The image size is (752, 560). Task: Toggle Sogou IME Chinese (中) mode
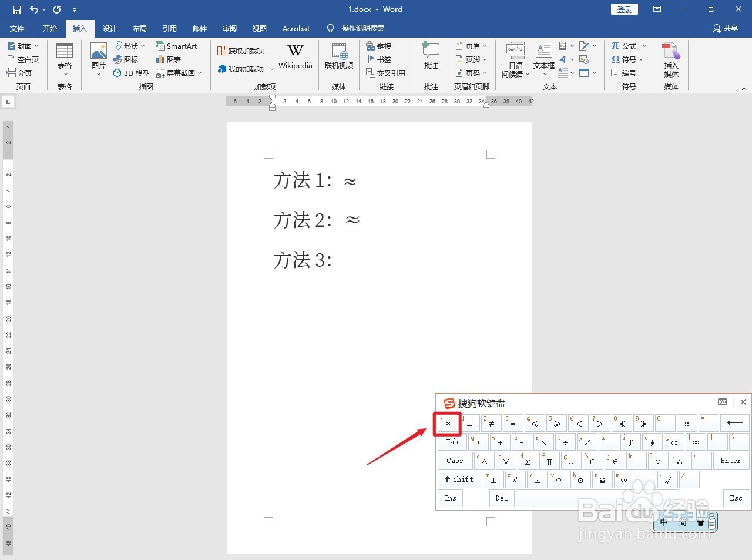(664, 522)
